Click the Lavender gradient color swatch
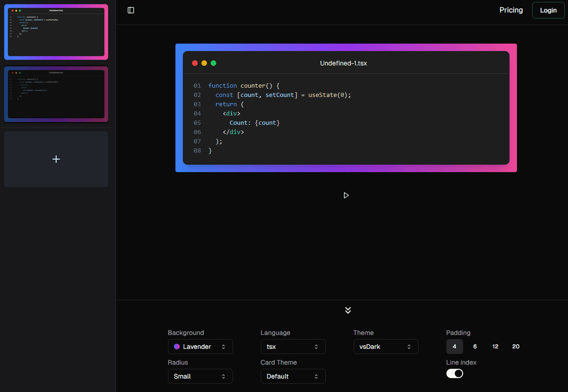Image resolution: width=568 pixels, height=392 pixels. coord(177,347)
